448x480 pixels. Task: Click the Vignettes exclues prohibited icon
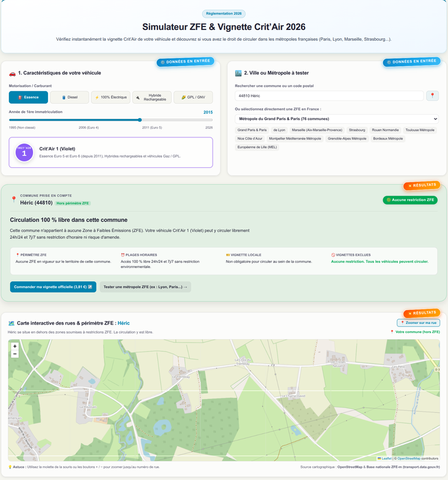pyautogui.click(x=333, y=254)
